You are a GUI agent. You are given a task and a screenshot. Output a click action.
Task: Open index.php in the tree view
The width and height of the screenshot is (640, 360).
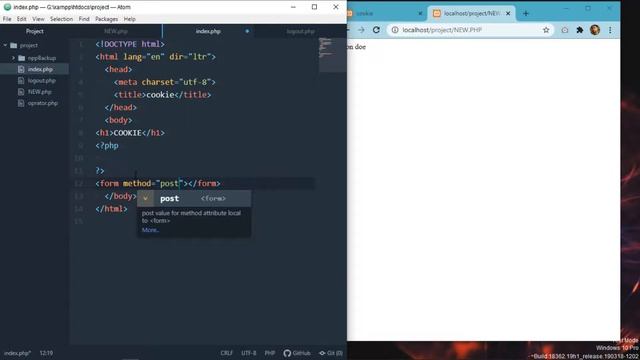tap(40, 69)
